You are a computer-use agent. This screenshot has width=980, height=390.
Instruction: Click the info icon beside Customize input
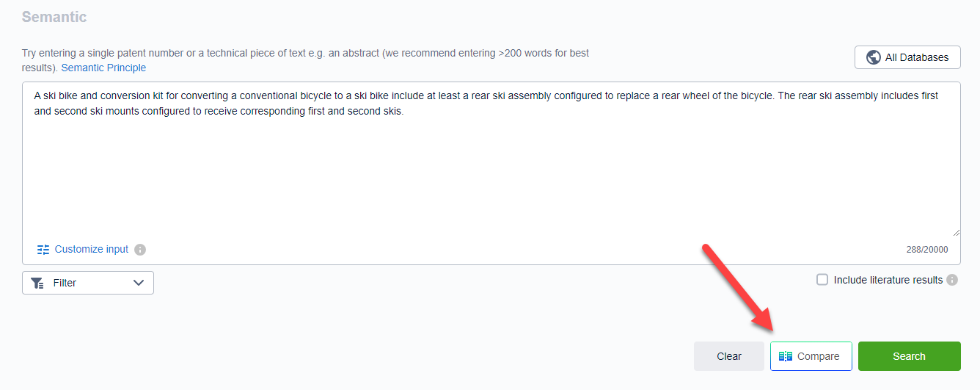[x=140, y=250]
